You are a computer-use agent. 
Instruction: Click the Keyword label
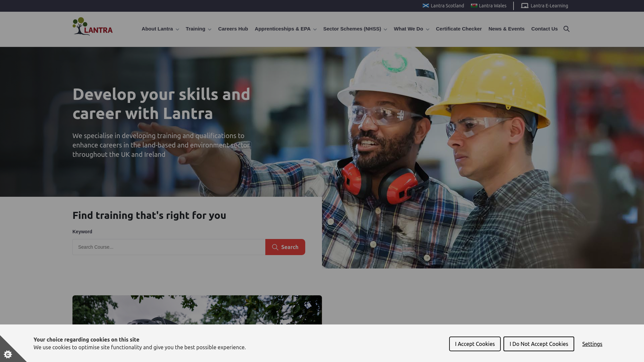(x=82, y=232)
